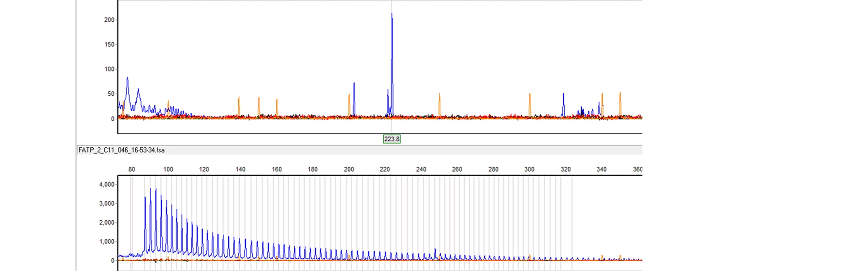Image resolution: width=868 pixels, height=271 pixels.
Task: Click the 100 label on lower x-axis
Action: click(x=168, y=169)
